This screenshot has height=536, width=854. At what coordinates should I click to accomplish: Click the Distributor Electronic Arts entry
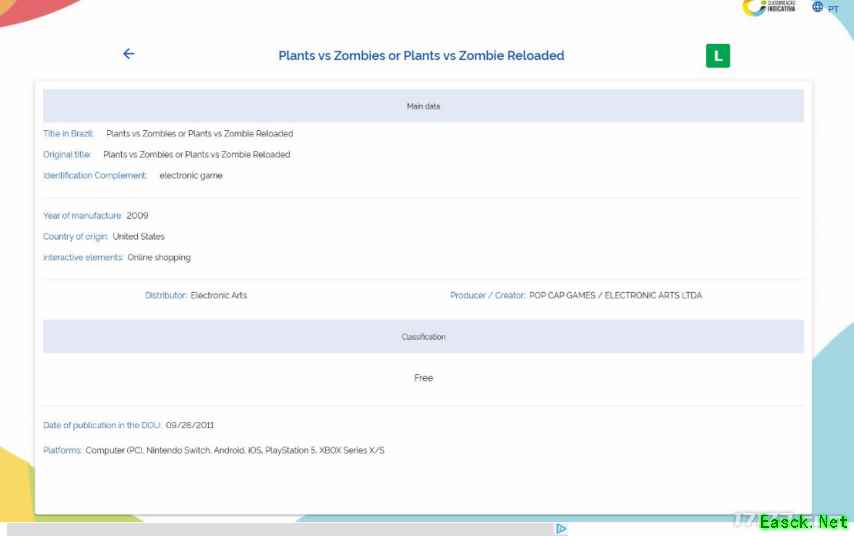click(218, 296)
